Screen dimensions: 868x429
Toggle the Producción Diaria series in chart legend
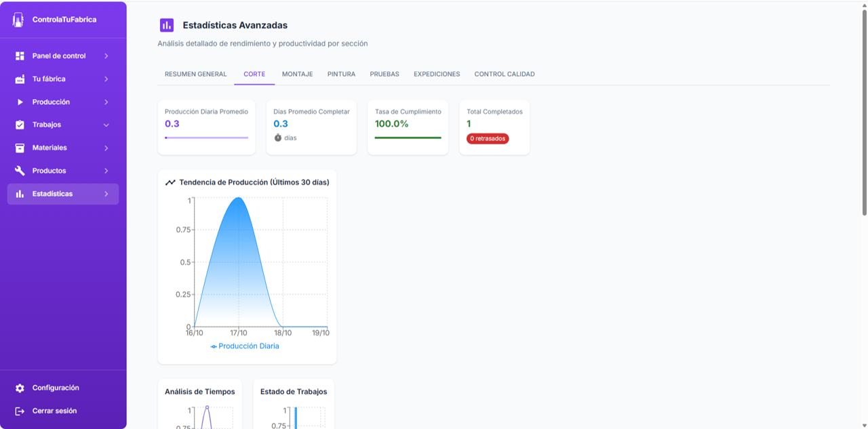click(248, 346)
